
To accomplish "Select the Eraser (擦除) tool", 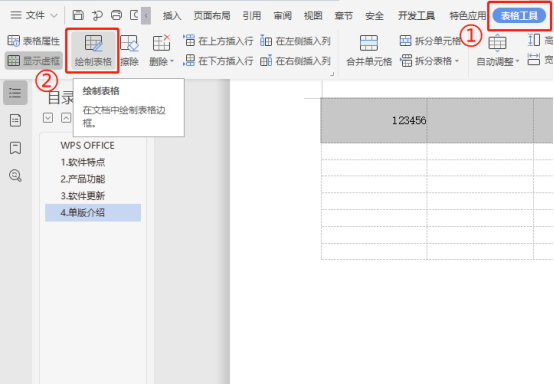I will [x=129, y=51].
